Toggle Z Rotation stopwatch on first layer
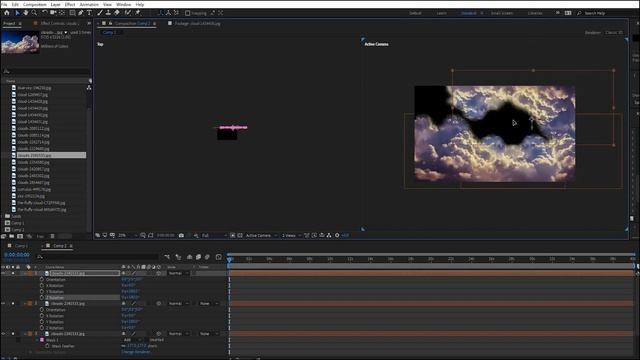This screenshot has height=360, width=640. [x=42, y=298]
